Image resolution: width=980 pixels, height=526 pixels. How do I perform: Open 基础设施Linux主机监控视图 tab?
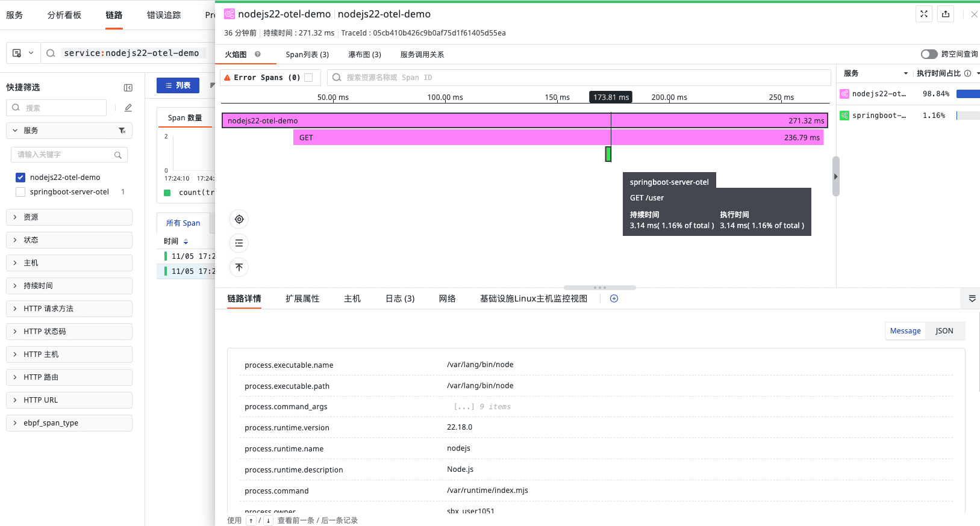tap(533, 299)
